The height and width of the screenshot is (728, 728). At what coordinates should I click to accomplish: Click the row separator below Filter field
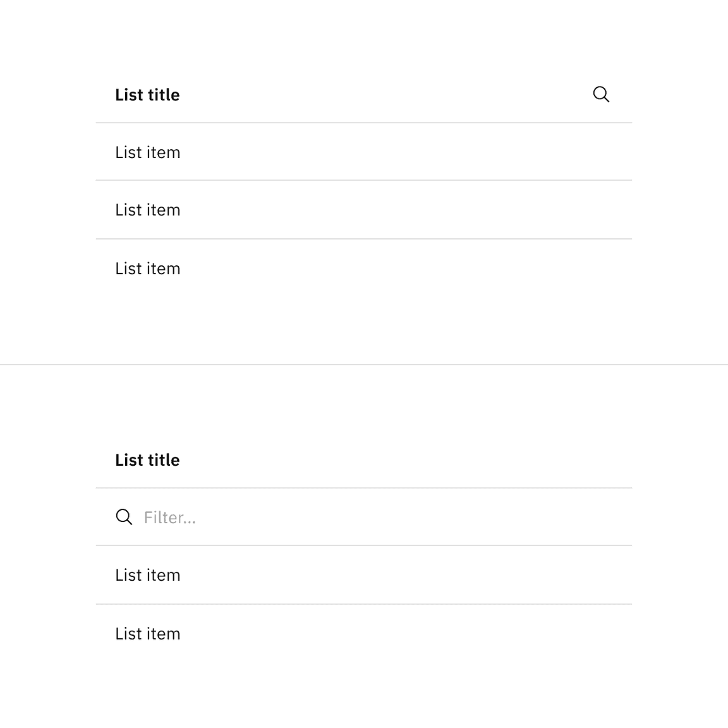click(364, 545)
